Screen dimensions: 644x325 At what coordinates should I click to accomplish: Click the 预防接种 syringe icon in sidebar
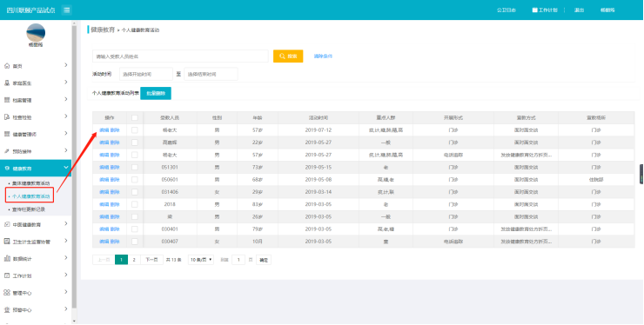coord(7,151)
